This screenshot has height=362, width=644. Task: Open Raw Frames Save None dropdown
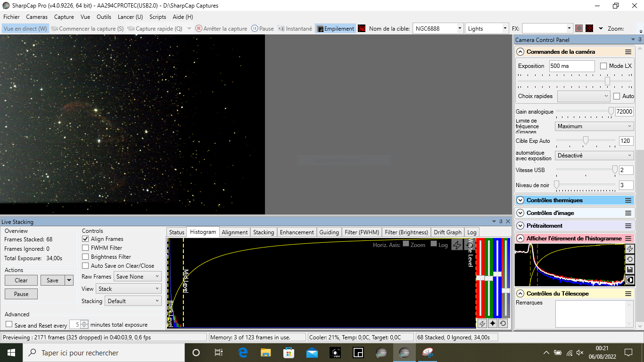137,277
